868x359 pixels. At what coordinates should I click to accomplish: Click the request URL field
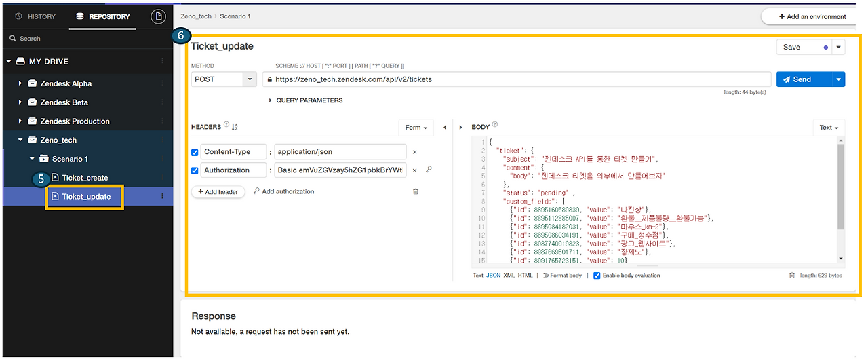click(x=517, y=79)
